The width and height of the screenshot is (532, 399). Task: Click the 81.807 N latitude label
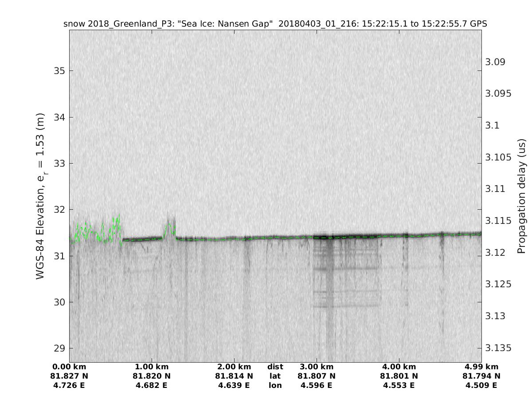(x=317, y=376)
